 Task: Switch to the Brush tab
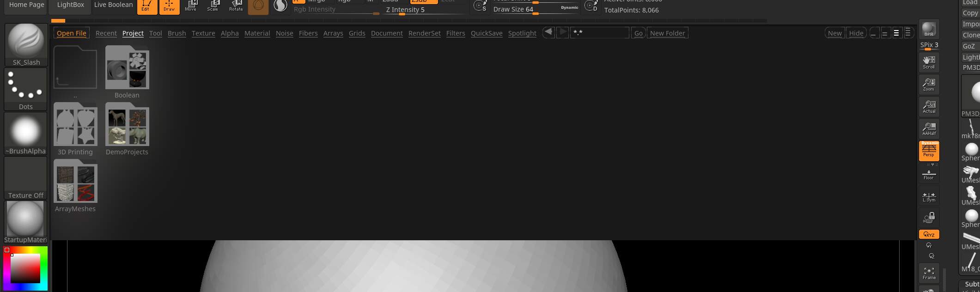click(177, 33)
